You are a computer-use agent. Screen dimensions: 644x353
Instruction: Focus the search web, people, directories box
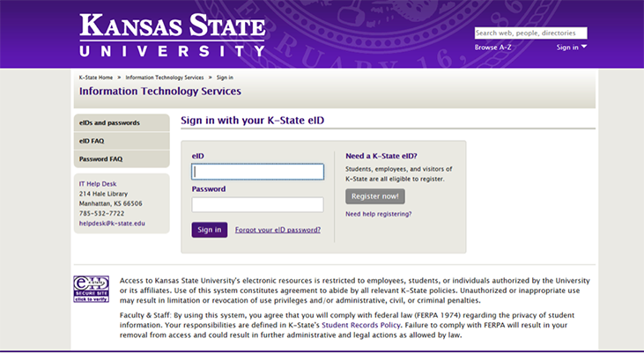[530, 33]
